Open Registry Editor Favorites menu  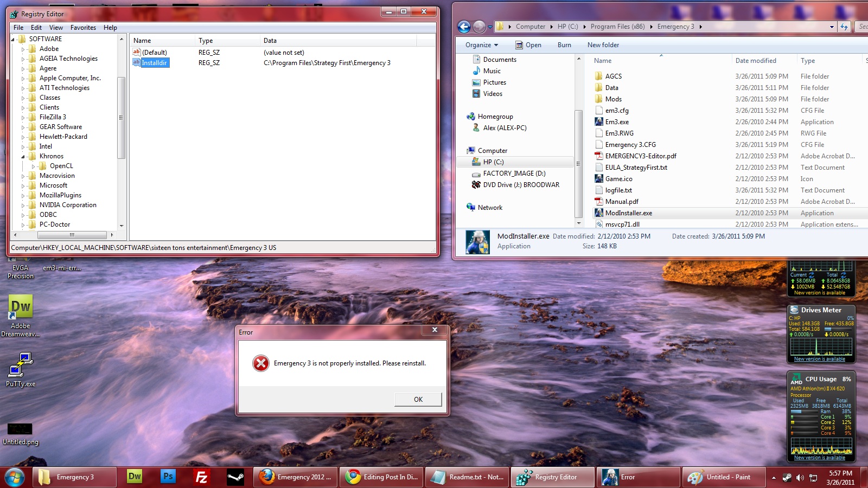pyautogui.click(x=83, y=28)
